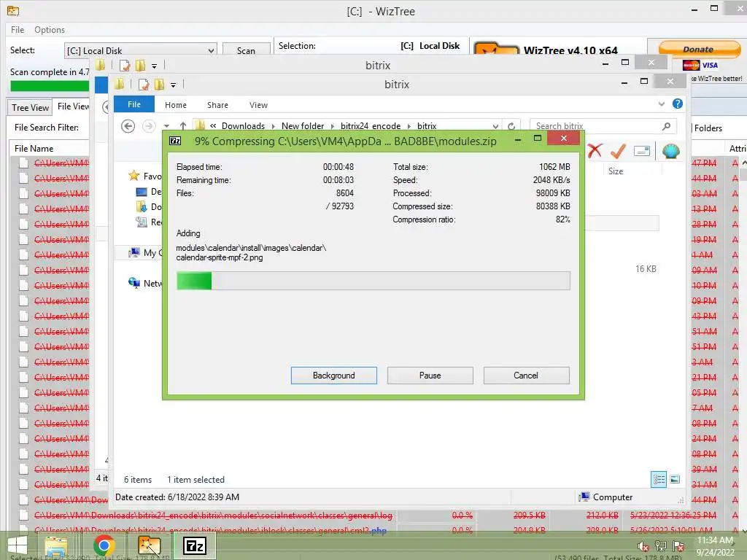Expand the Explorer ribbon chevron
Screen dimensions: 747x560
click(x=661, y=104)
